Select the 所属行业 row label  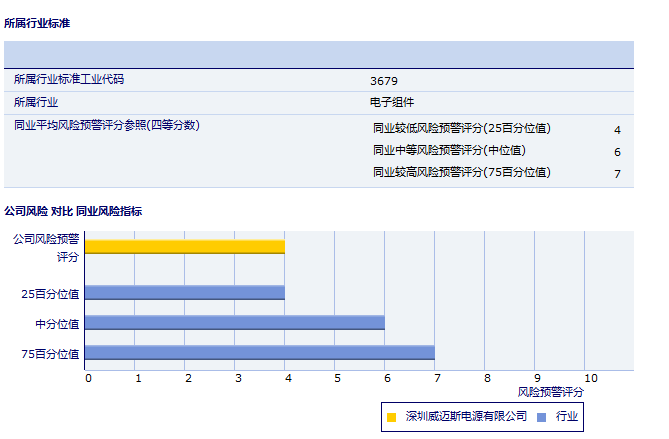[36, 102]
